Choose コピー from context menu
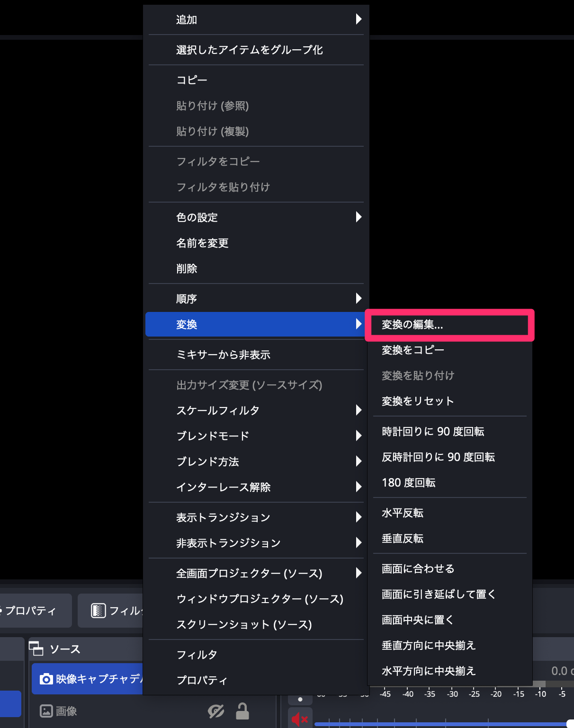Screen dimensions: 574x728 (x=256, y=80)
